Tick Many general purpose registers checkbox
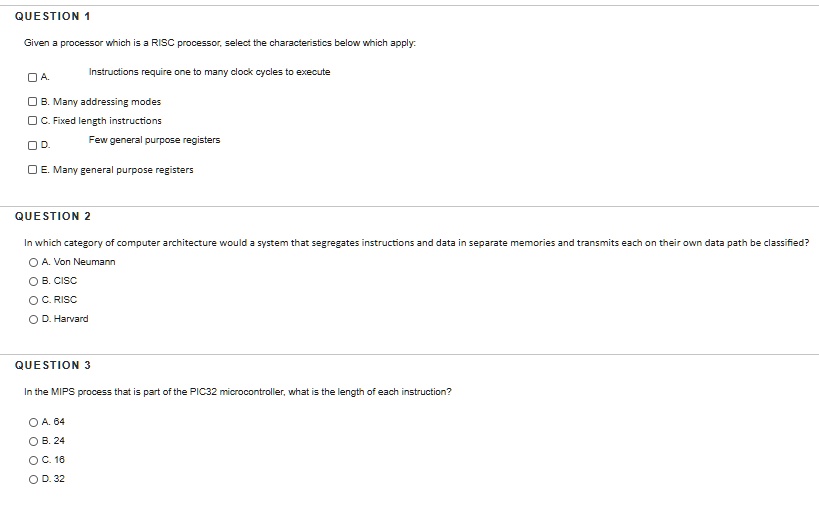This screenshot has width=819, height=507. pos(32,169)
